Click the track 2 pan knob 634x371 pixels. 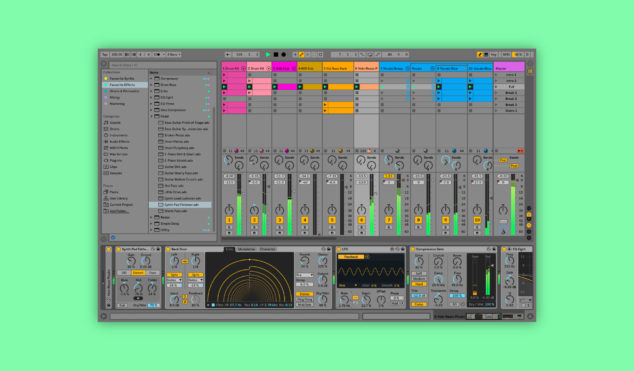coord(254,210)
